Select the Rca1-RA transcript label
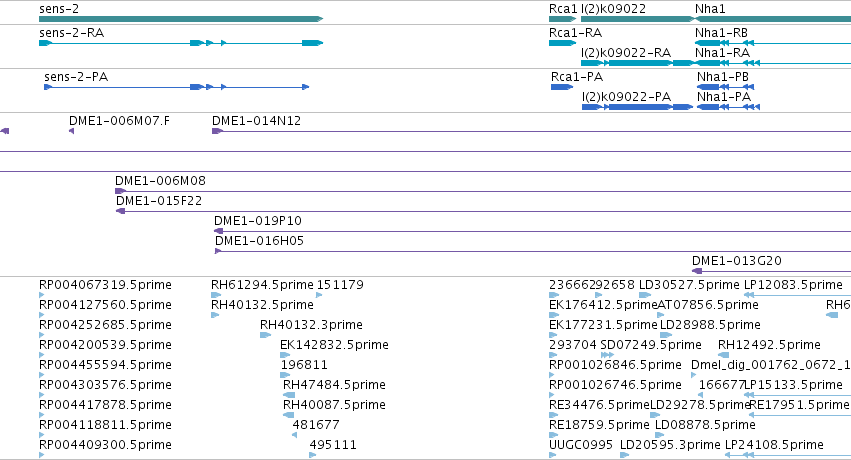851x460 pixels. [575, 33]
